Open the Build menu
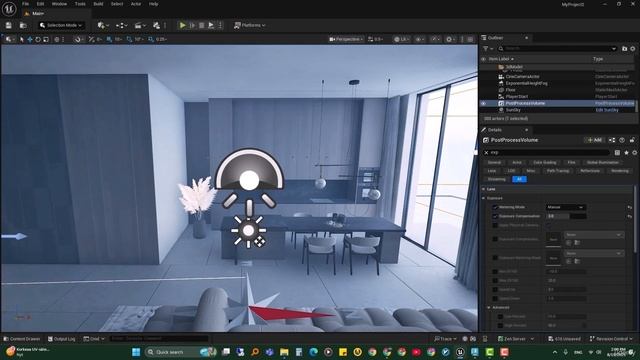This screenshot has width=640, height=360. pyautogui.click(x=98, y=4)
